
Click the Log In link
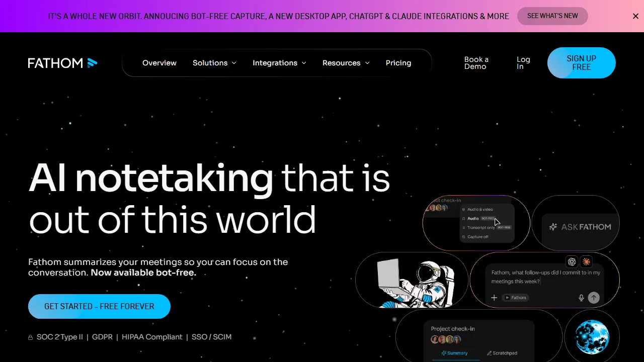[523, 63]
